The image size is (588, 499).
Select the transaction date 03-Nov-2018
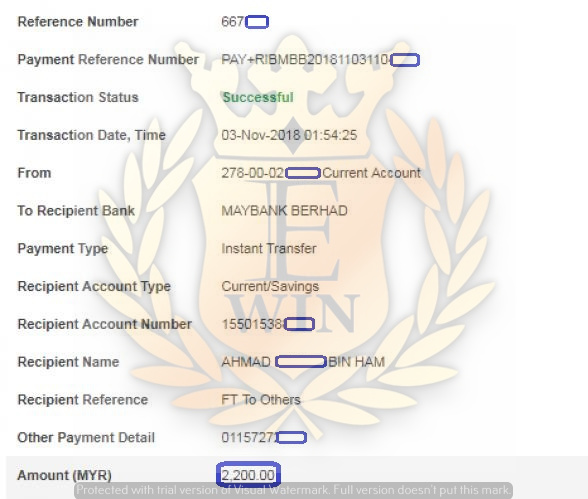coord(261,135)
